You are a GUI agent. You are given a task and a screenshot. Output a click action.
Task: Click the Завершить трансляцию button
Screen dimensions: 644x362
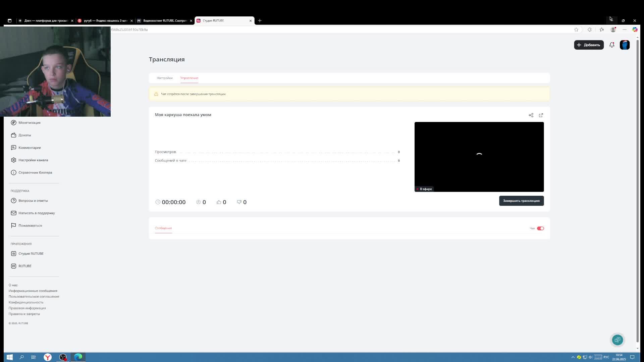click(521, 200)
